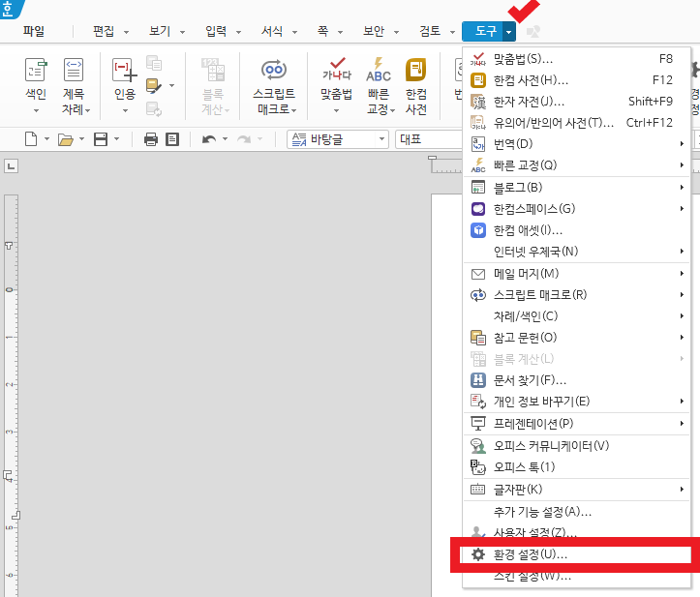
Task: Choose 환경 설정(U)... menu item
Action: click(576, 554)
